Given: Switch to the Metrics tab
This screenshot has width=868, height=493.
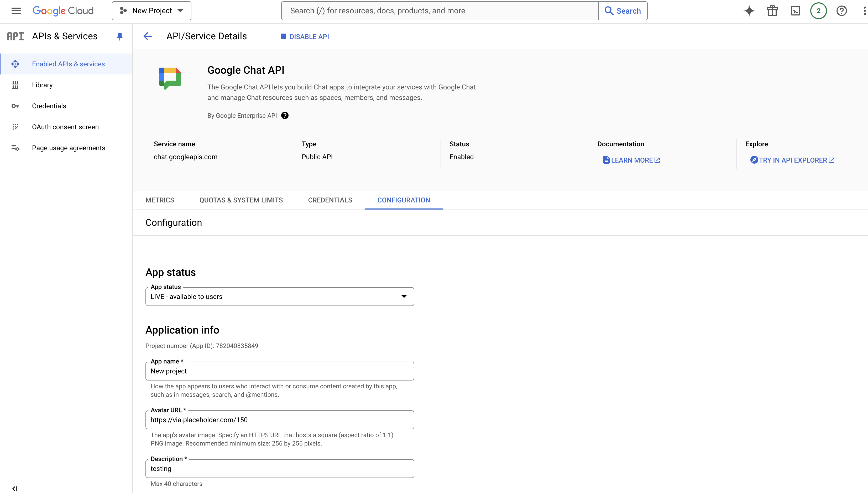Looking at the screenshot, I should [159, 200].
